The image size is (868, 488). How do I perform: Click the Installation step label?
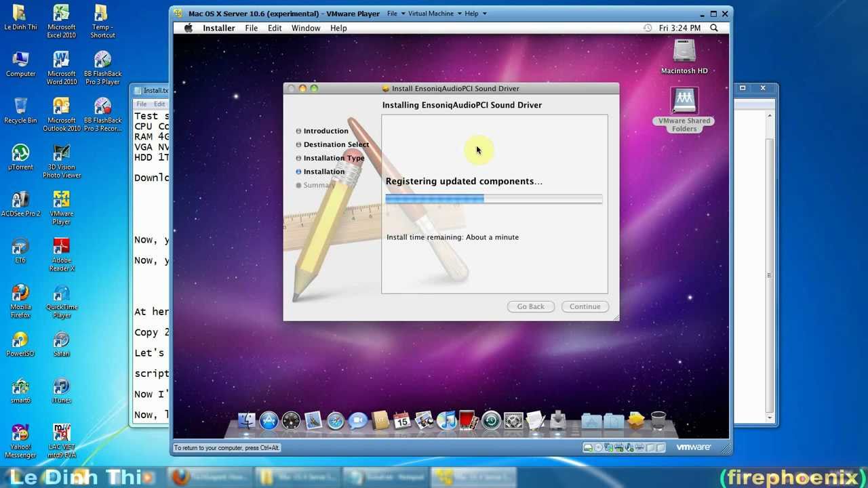324,171
